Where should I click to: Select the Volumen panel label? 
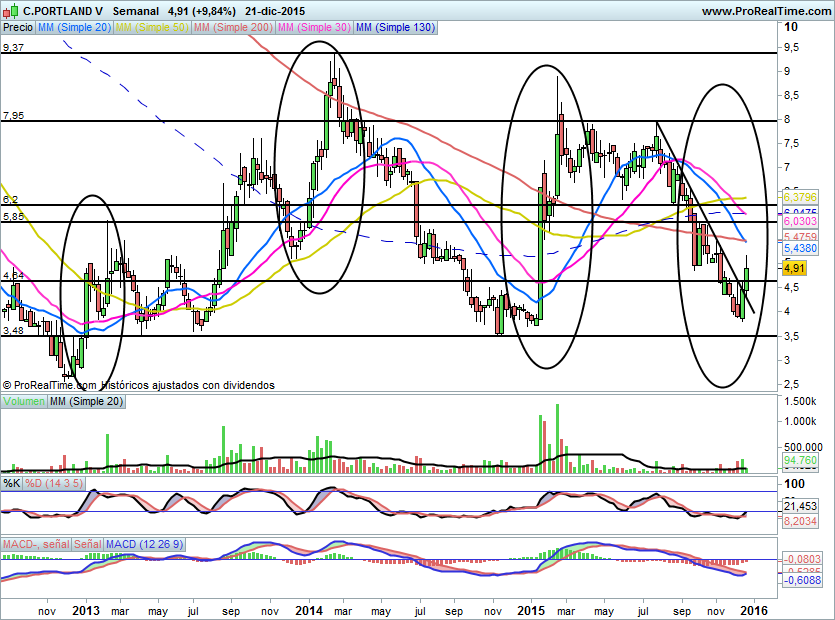[24, 401]
